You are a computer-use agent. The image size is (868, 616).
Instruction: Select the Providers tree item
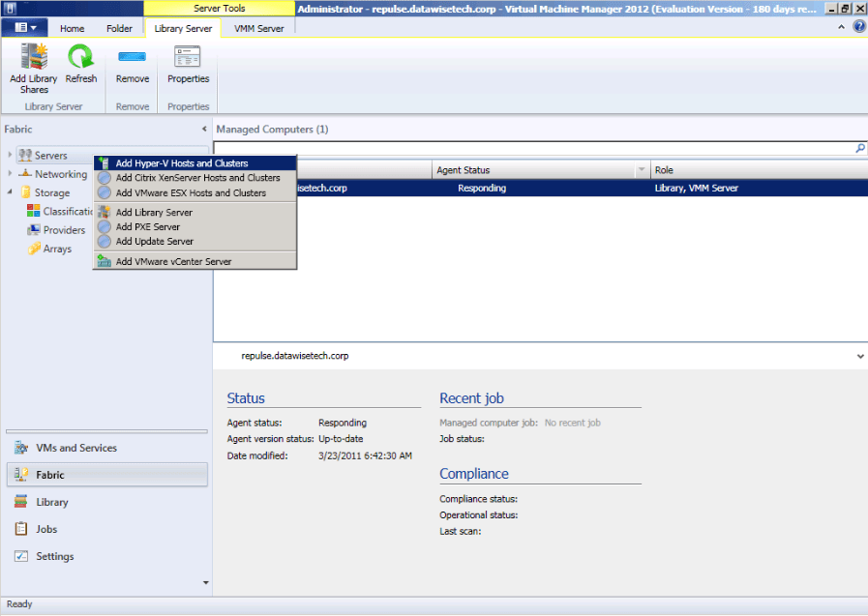pyautogui.click(x=64, y=230)
